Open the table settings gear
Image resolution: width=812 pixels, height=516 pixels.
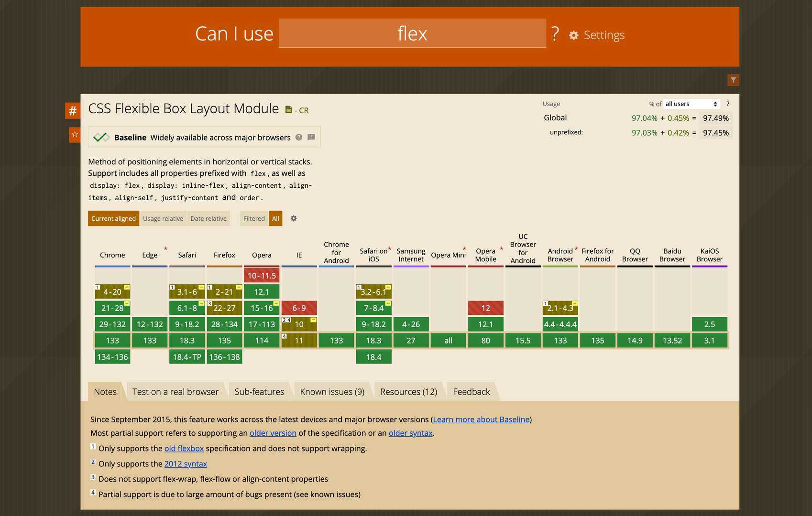coord(294,218)
